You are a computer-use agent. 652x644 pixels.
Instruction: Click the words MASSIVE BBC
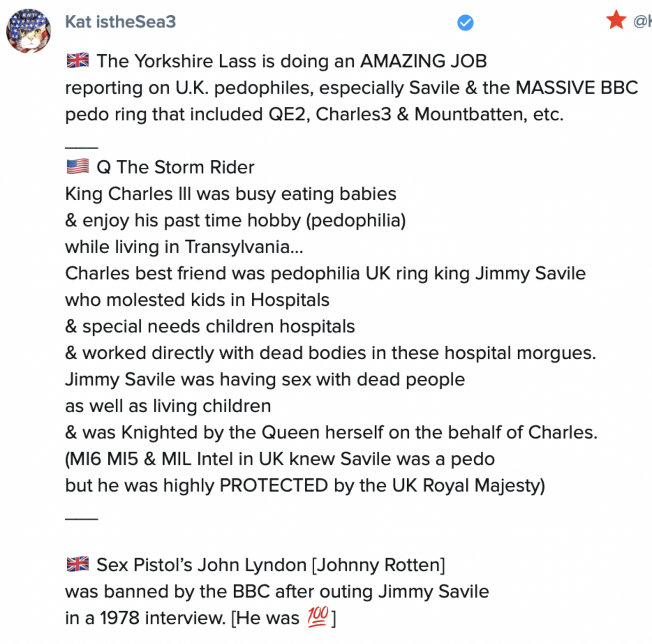click(x=576, y=88)
